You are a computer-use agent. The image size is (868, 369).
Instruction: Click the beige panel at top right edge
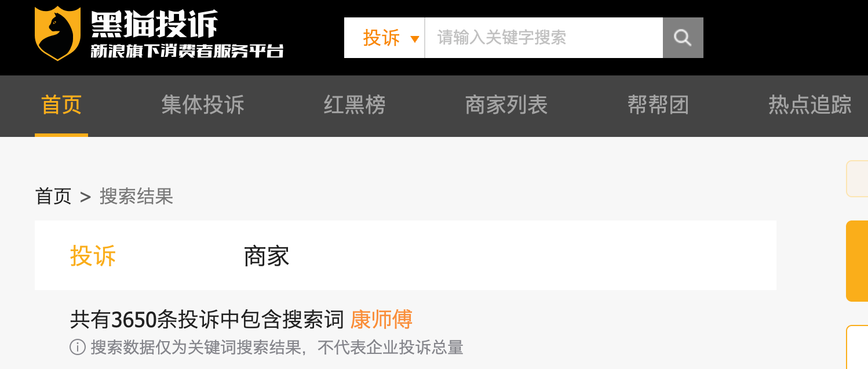857,179
